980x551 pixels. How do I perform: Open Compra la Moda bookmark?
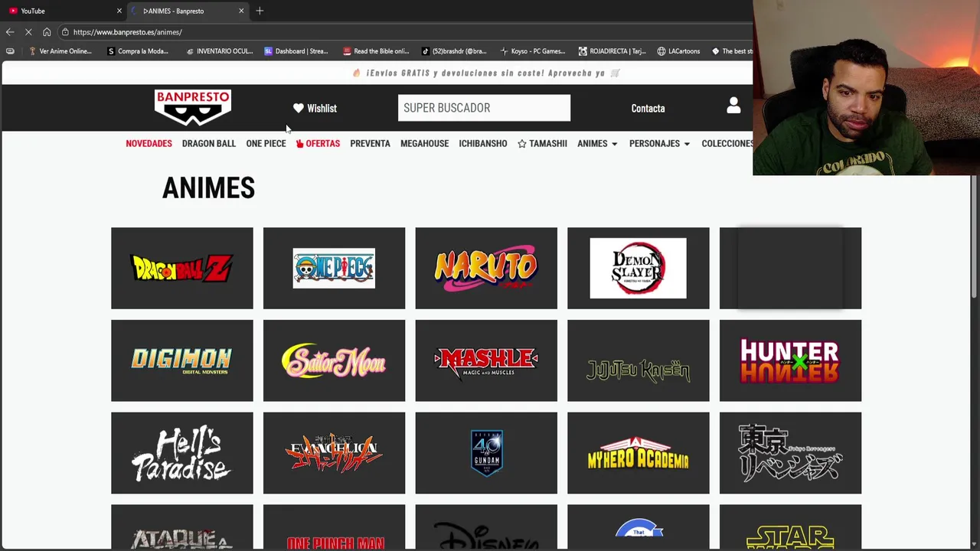click(138, 51)
